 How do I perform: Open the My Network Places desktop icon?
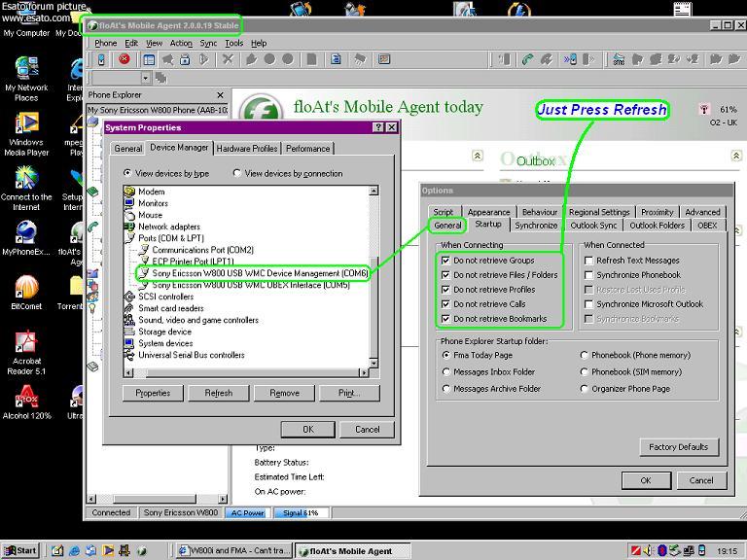(x=26, y=79)
